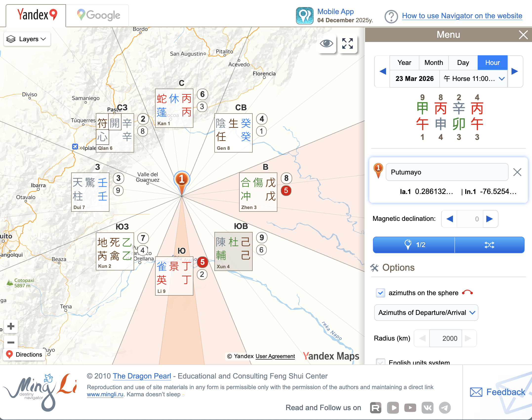Expand the map to fullscreen
Image resolution: width=532 pixels, height=420 pixels.
pyautogui.click(x=348, y=44)
